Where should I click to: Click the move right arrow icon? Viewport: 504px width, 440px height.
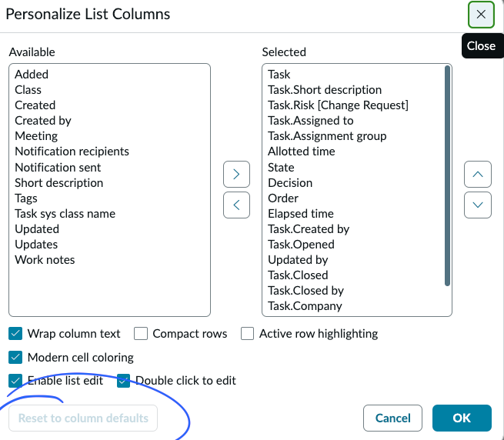click(x=236, y=175)
